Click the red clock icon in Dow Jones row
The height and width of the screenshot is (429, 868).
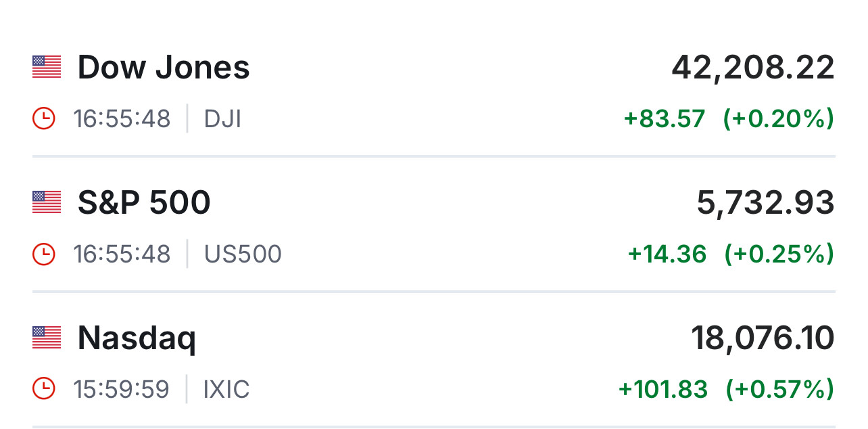[44, 119]
